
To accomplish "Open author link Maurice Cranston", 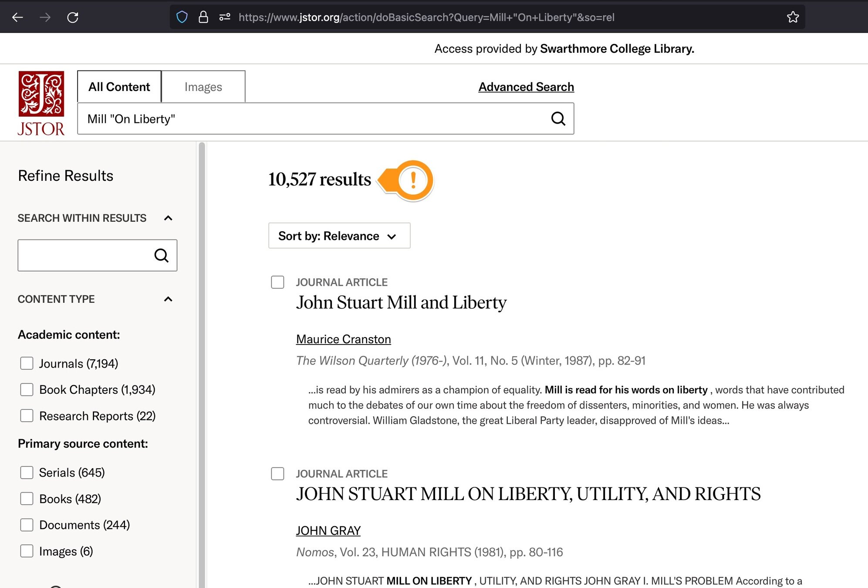I will [343, 339].
